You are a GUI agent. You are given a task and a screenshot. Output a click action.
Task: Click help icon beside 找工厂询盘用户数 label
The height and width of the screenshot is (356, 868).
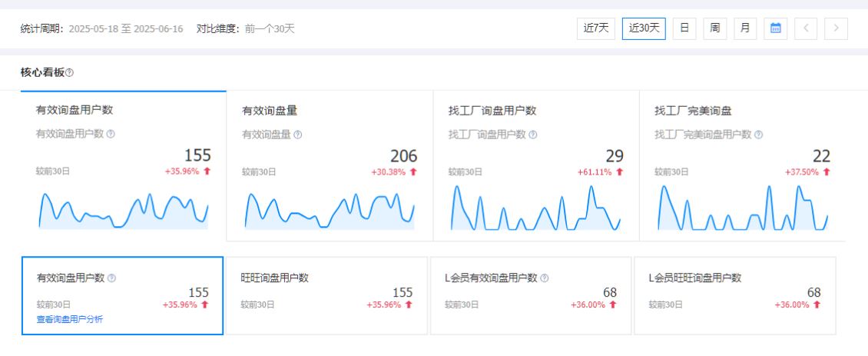point(533,135)
